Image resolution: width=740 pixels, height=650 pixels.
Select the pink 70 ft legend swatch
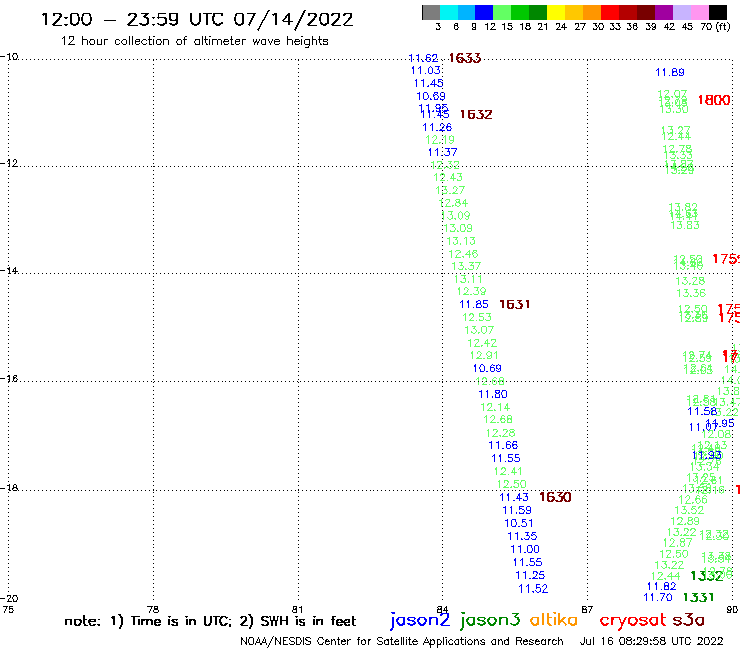699,12
